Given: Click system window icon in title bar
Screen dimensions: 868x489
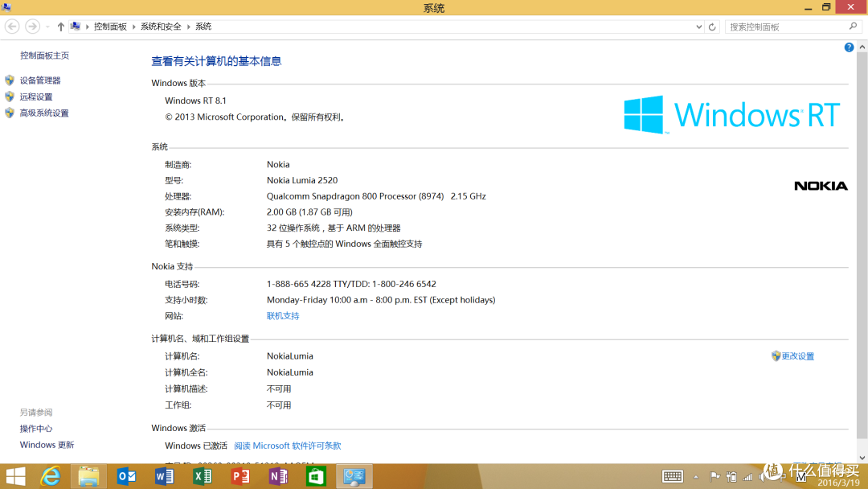Looking at the screenshot, I should click(6, 6).
